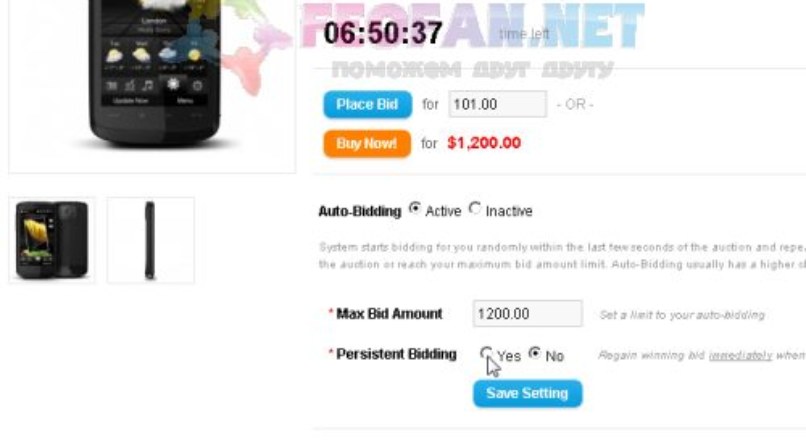Click the underlined 'immediately' link
The image size is (806, 440).
[740, 356]
